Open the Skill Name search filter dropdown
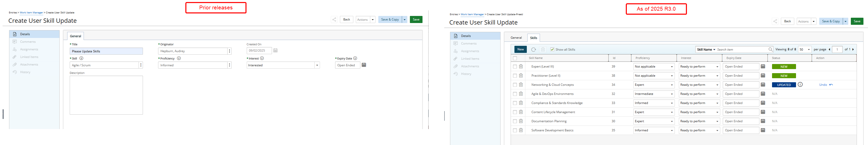868x145 pixels. pos(706,50)
